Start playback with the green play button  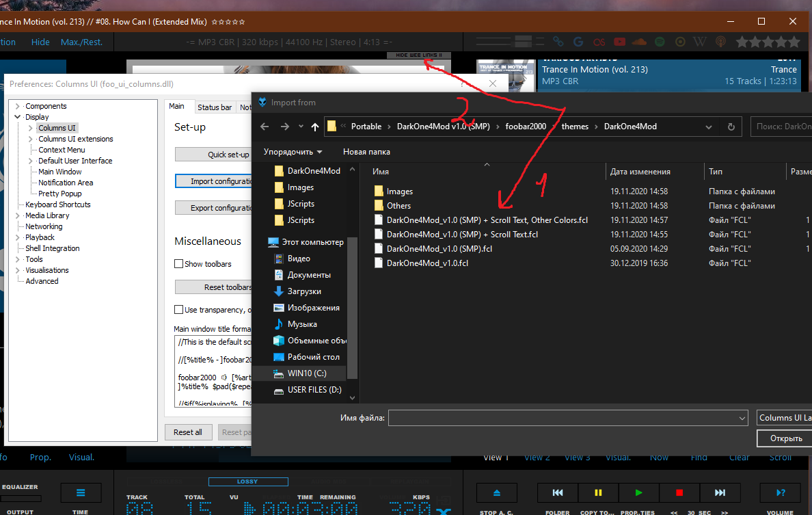point(638,492)
